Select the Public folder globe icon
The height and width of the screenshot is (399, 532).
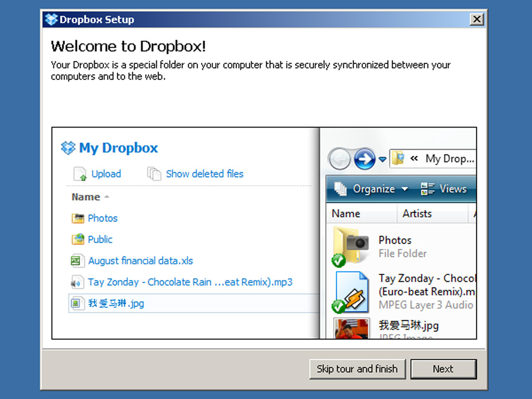pyautogui.click(x=77, y=239)
